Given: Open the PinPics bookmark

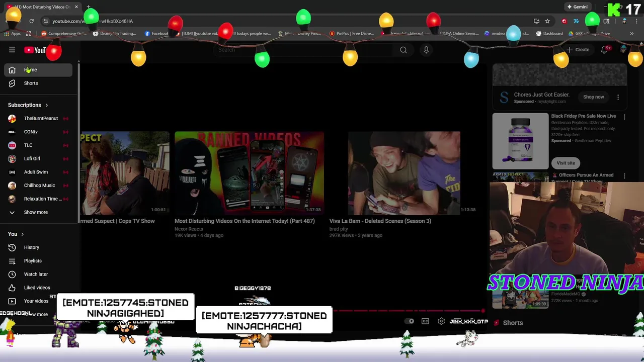Looking at the screenshot, I should (351, 34).
